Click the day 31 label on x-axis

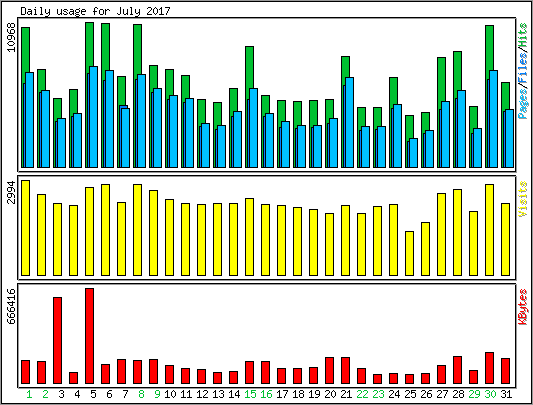pos(506,394)
